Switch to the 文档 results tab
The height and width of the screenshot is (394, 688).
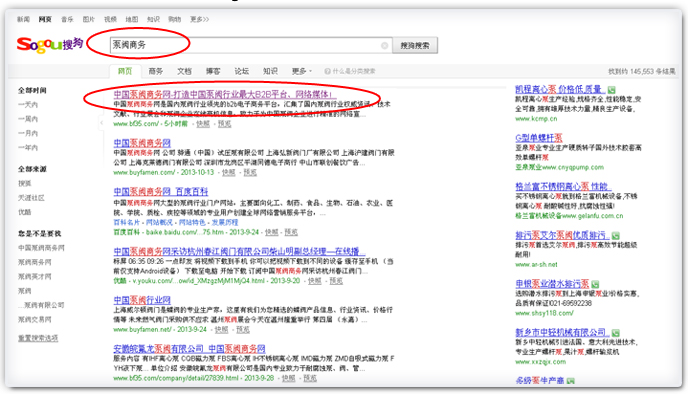click(x=184, y=71)
